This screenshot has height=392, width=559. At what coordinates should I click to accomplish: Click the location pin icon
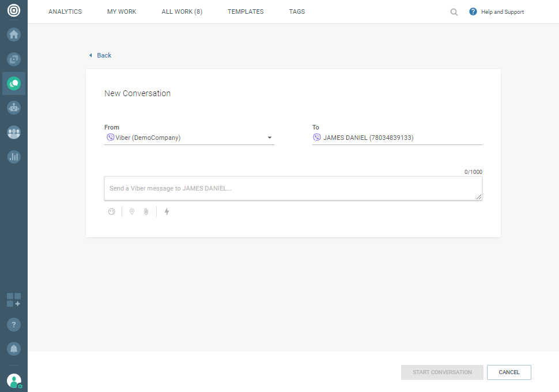click(132, 212)
